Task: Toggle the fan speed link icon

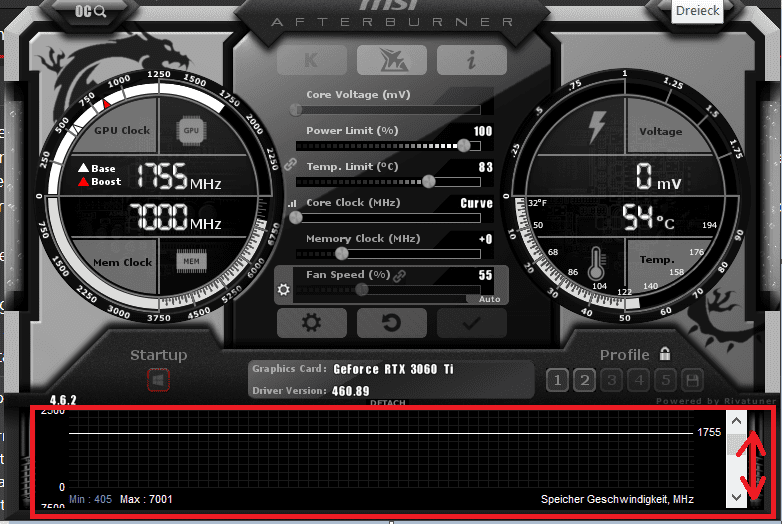Action: click(399, 275)
